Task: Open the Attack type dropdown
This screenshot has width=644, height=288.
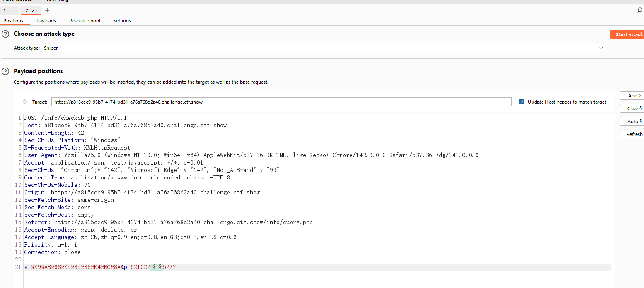Action: (x=323, y=48)
